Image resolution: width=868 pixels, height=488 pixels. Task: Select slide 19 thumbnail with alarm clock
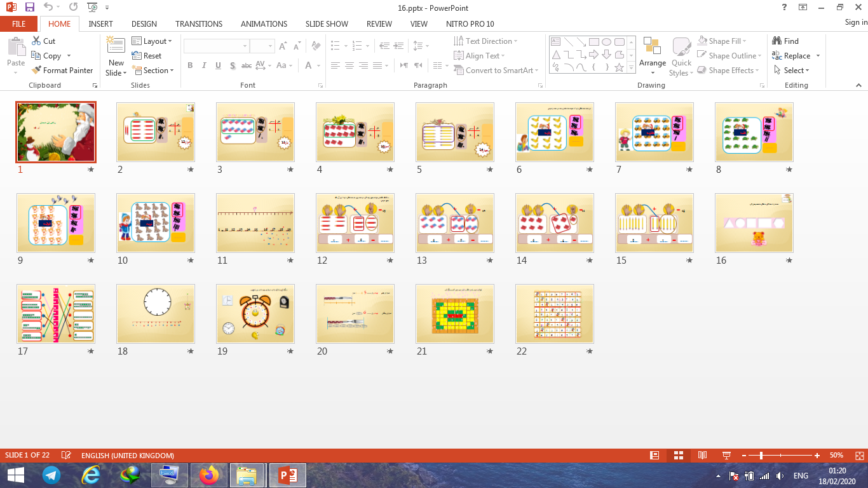[x=255, y=314]
